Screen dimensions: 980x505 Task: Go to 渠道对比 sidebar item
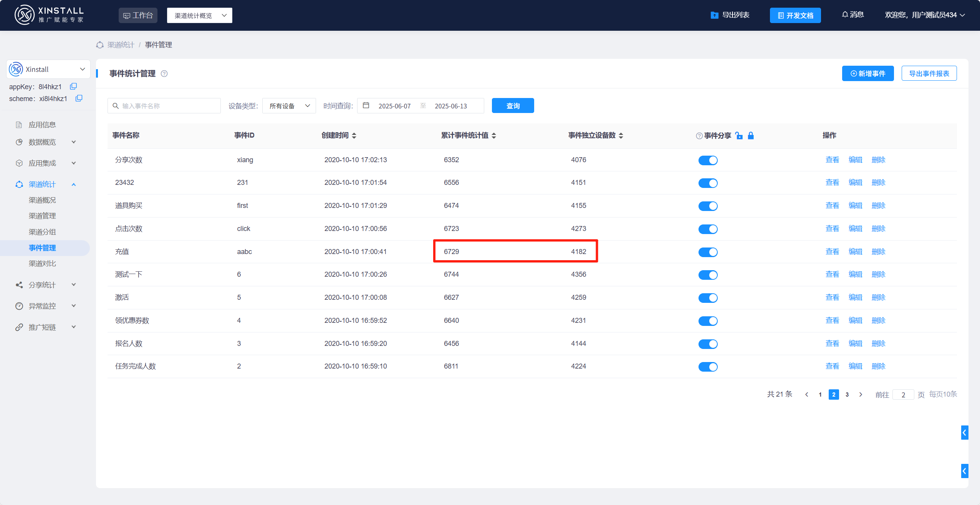tap(42, 264)
